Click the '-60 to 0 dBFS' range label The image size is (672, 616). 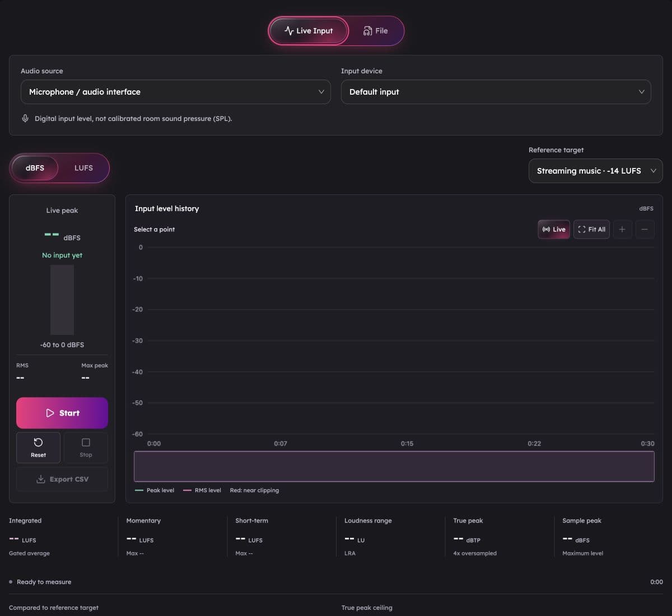[62, 345]
